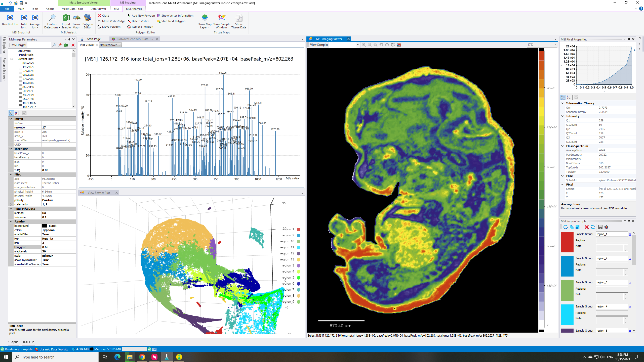
Task: Open the 17% zoom level dropdown
Action: coord(555,45)
